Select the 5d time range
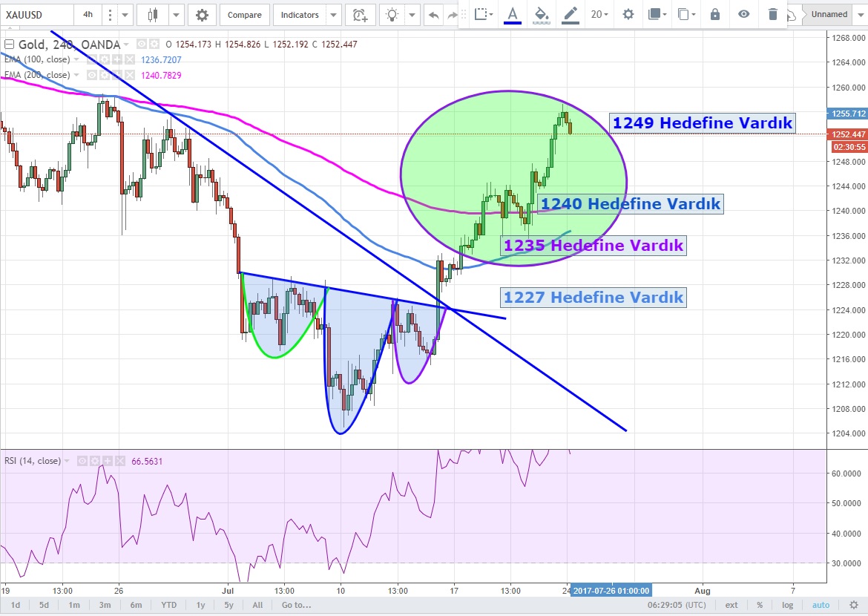Image resolution: width=868 pixels, height=616 pixels. pos(44,605)
